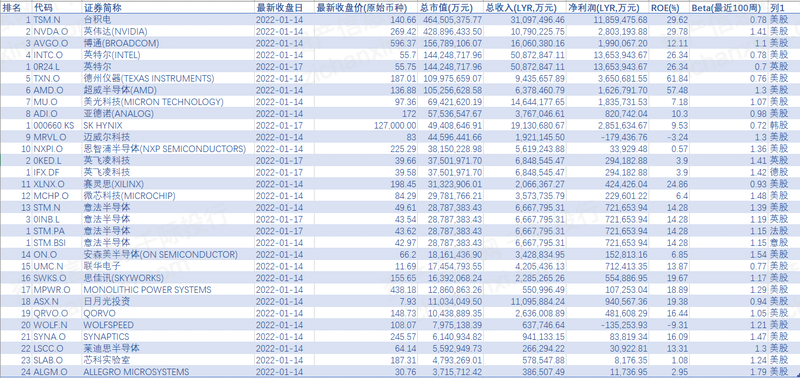Click the Beta(最近100周) header cell
800x378 pixels.
[x=728, y=9]
